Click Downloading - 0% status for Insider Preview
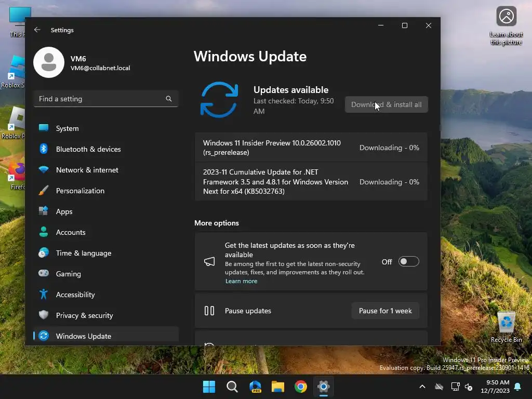Screen dimensions: 532x399 [x=389, y=148]
